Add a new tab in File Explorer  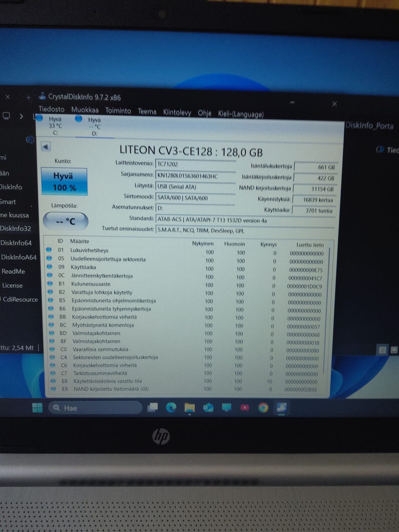[x=28, y=98]
